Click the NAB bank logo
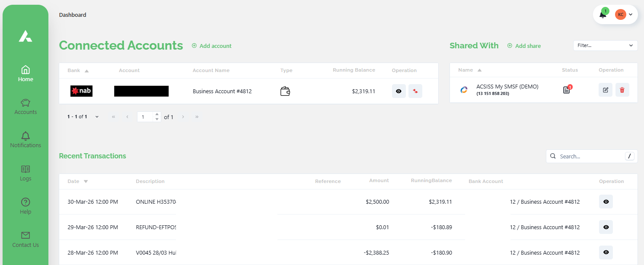The height and width of the screenshot is (265, 644). coord(81,91)
